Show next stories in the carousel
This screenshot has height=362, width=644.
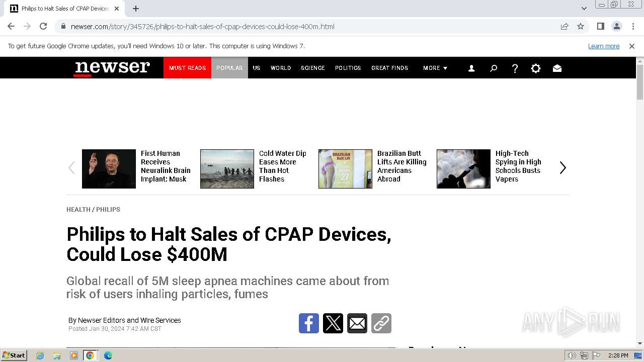click(563, 168)
